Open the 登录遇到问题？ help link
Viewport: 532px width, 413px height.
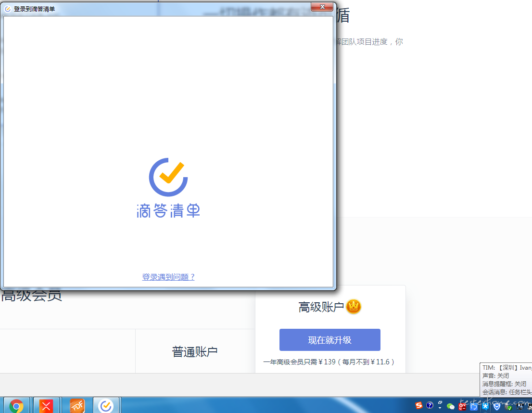[168, 277]
